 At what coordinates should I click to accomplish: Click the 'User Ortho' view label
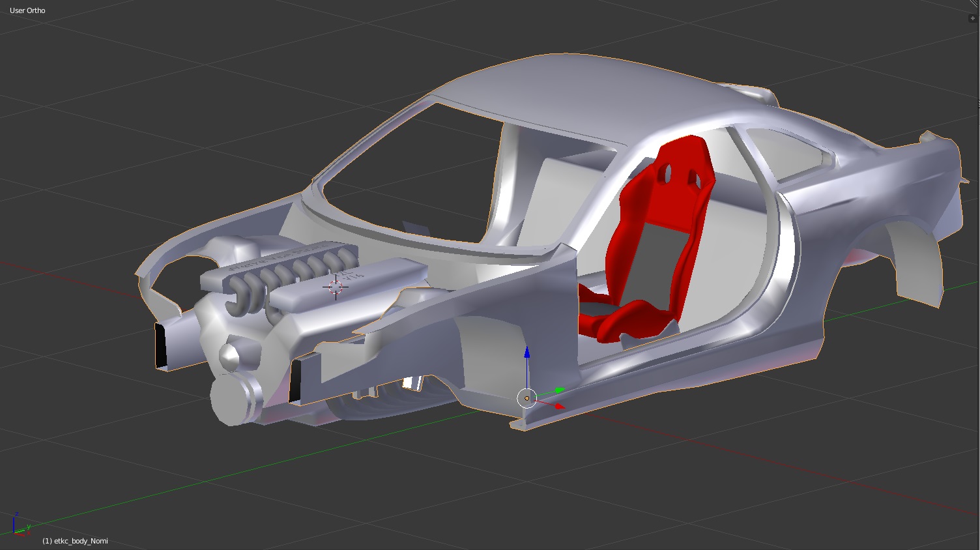click(x=27, y=10)
